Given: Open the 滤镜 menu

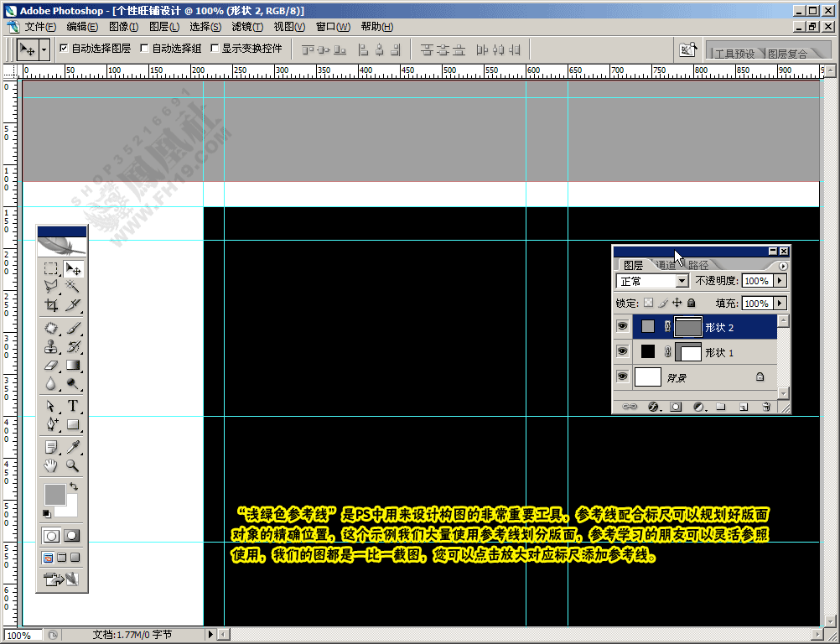Looking at the screenshot, I should (x=247, y=27).
